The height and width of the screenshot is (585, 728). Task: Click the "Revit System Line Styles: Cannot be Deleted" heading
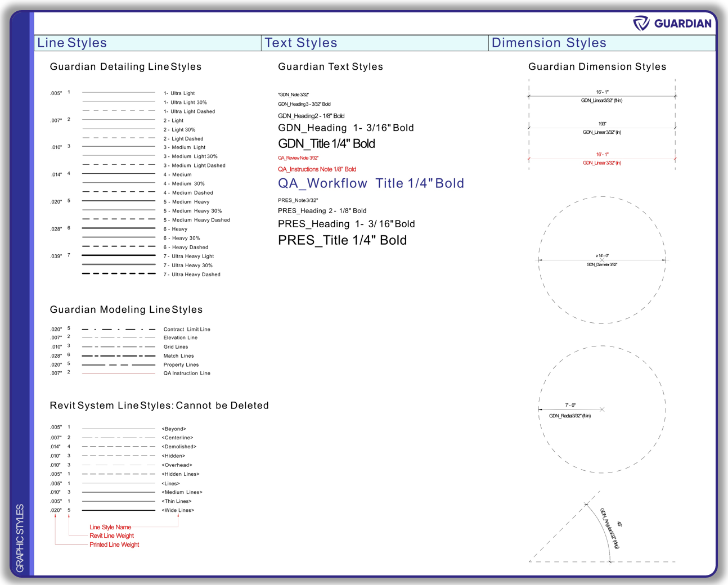click(159, 406)
